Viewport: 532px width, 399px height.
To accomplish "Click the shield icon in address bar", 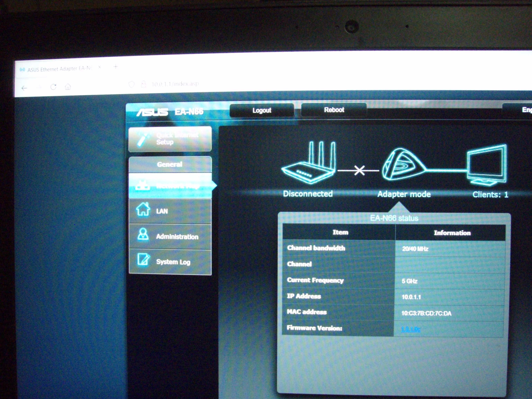I will pyautogui.click(x=131, y=84).
